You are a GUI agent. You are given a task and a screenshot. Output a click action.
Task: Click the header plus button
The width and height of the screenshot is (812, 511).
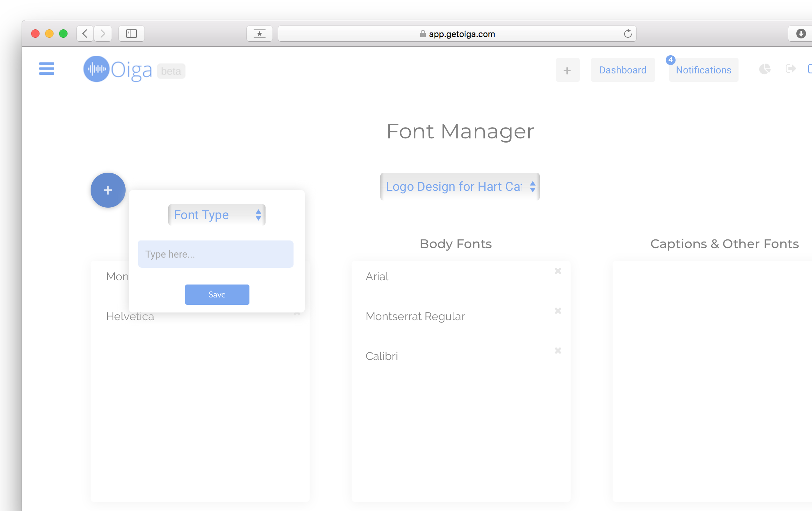(567, 70)
